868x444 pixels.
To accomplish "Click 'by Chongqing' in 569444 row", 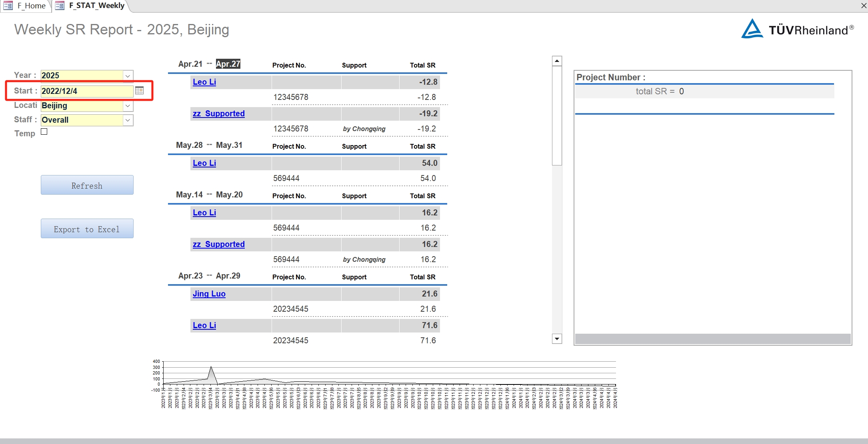I will tap(364, 259).
